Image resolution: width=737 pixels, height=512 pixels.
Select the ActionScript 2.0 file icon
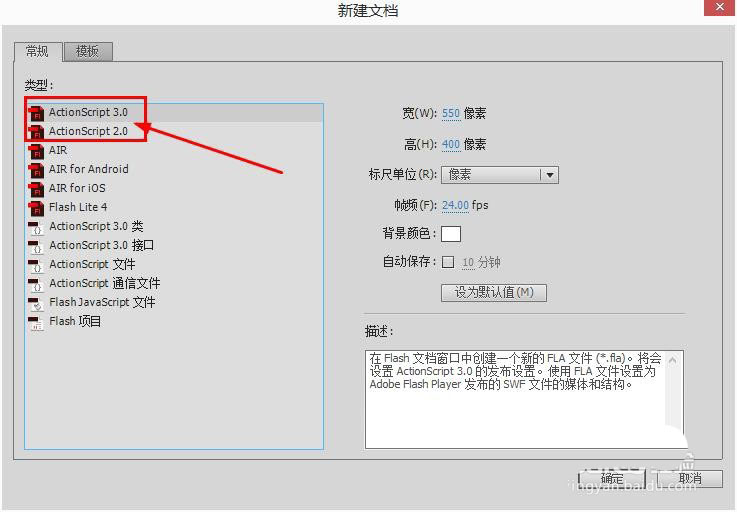(36, 132)
